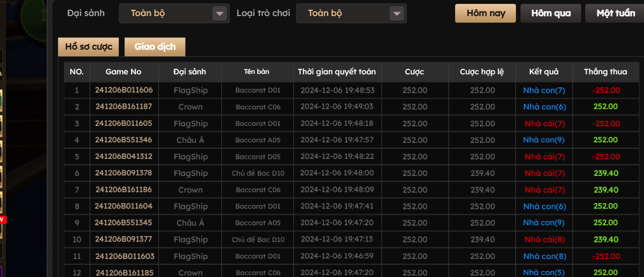Screen dimensions: 644x277
Task: Click the Đại sảnh combo box showing Toàn bộ
Action: [166, 14]
